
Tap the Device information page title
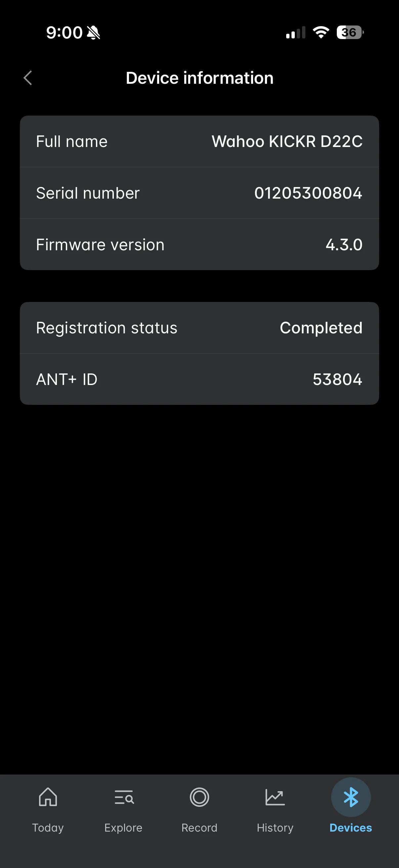click(199, 78)
